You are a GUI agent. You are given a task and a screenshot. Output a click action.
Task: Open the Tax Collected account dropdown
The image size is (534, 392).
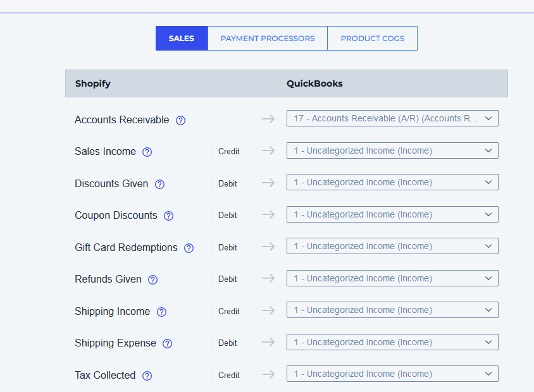click(x=392, y=374)
